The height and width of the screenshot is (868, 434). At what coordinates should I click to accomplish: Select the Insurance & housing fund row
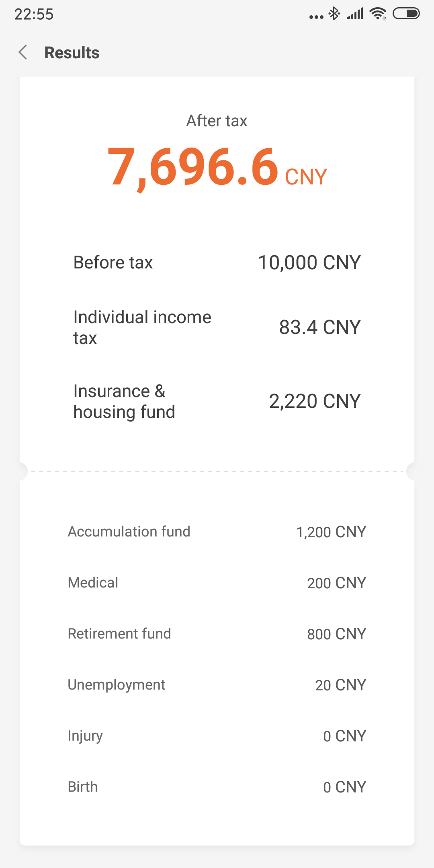(x=217, y=401)
